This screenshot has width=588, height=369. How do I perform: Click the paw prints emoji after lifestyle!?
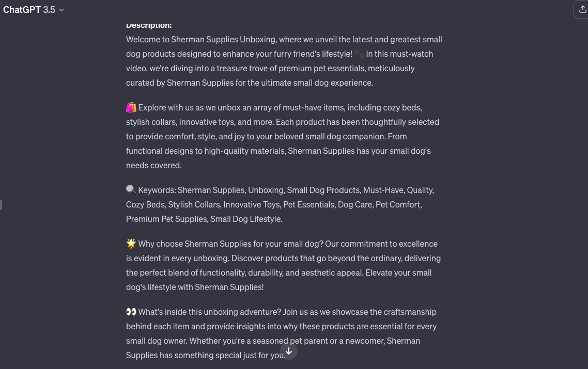(x=359, y=54)
